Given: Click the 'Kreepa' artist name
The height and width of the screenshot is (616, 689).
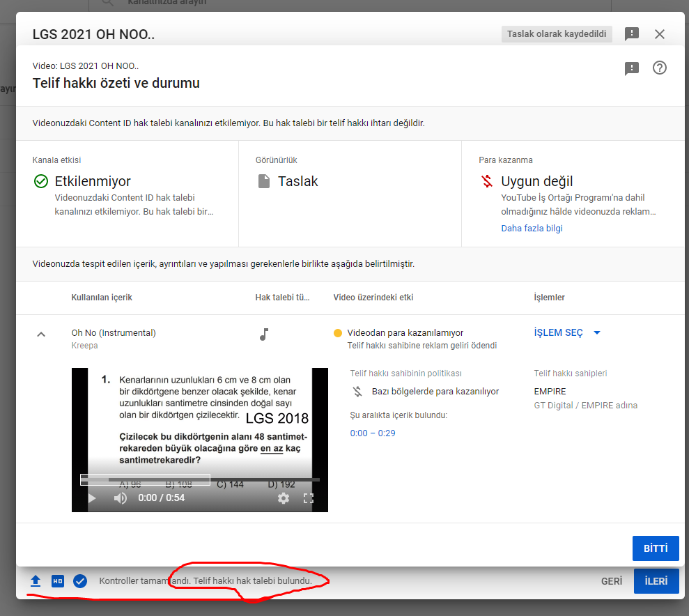Looking at the screenshot, I should [85, 346].
